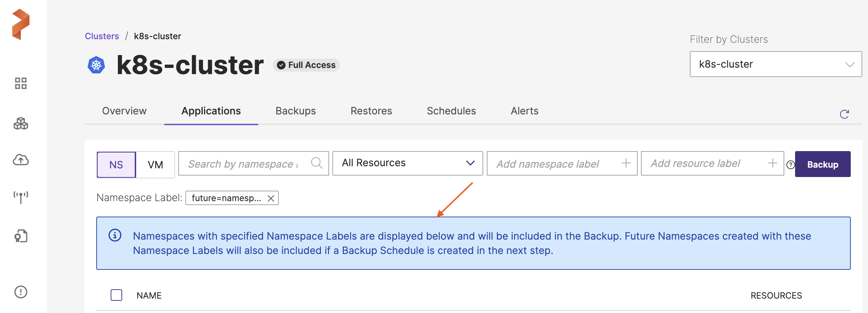868x313 pixels.
Task: Open the Backups tab
Action: (x=295, y=111)
